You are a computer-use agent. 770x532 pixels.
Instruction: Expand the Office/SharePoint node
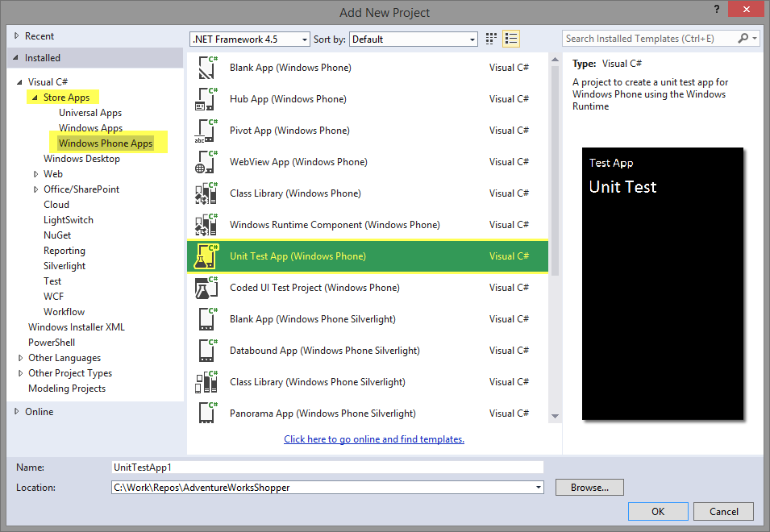click(x=35, y=189)
